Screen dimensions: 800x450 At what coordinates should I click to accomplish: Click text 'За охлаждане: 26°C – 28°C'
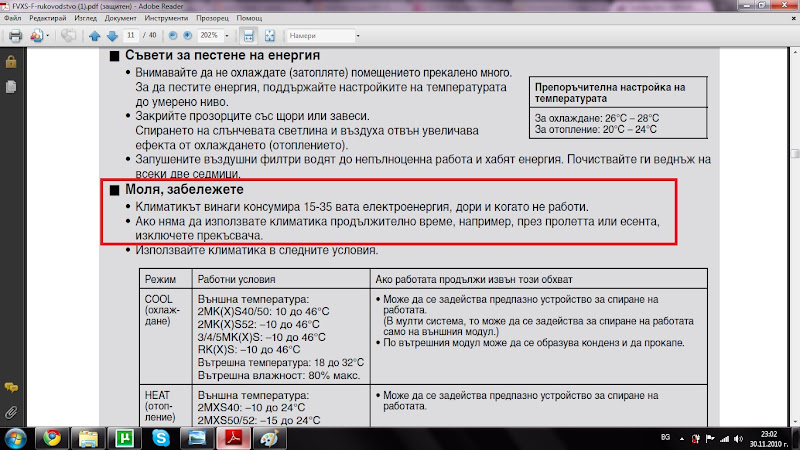[597, 118]
